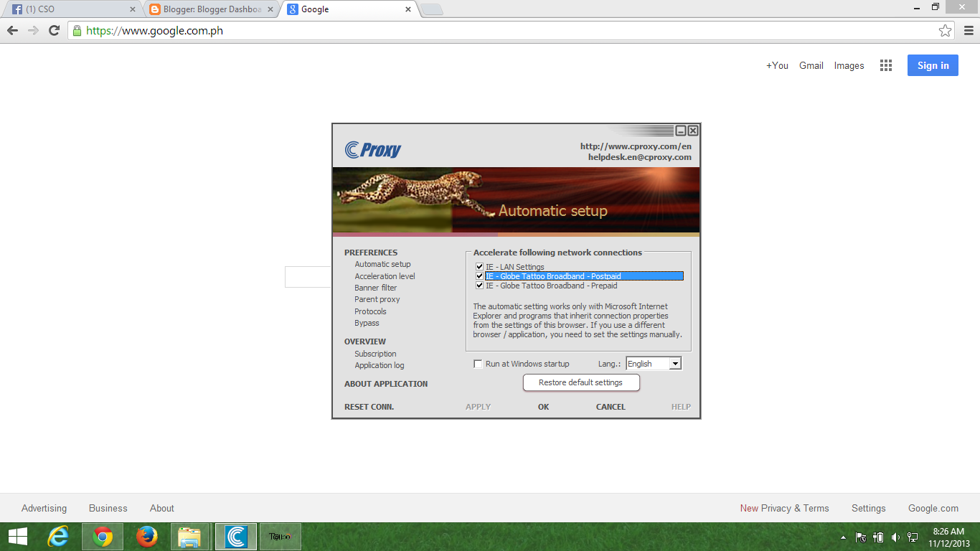980x551 pixels.
Task: Click the Chrome address bar URL
Action: pos(155,31)
